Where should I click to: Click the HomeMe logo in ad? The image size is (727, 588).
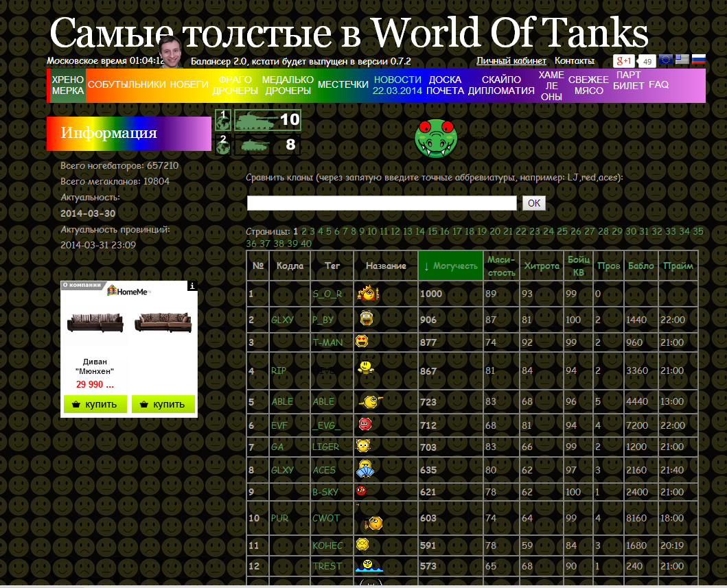point(129,291)
